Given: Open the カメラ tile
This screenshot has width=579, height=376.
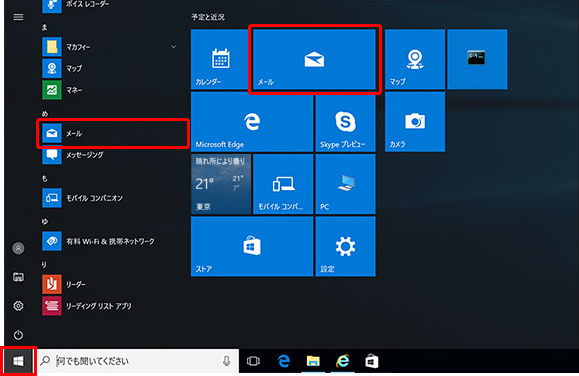Looking at the screenshot, I should pyautogui.click(x=415, y=122).
